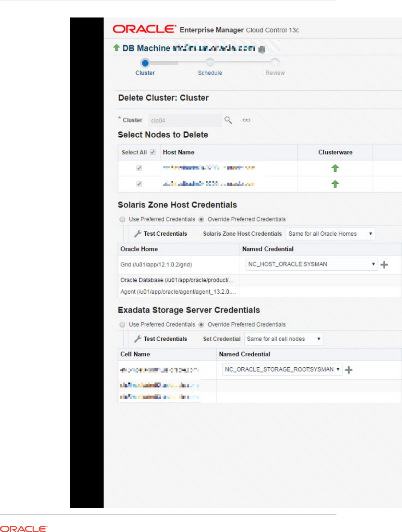Screen dimensions: 402x532
Task: Click the DB Machine target info icon
Action: [x=261, y=49]
